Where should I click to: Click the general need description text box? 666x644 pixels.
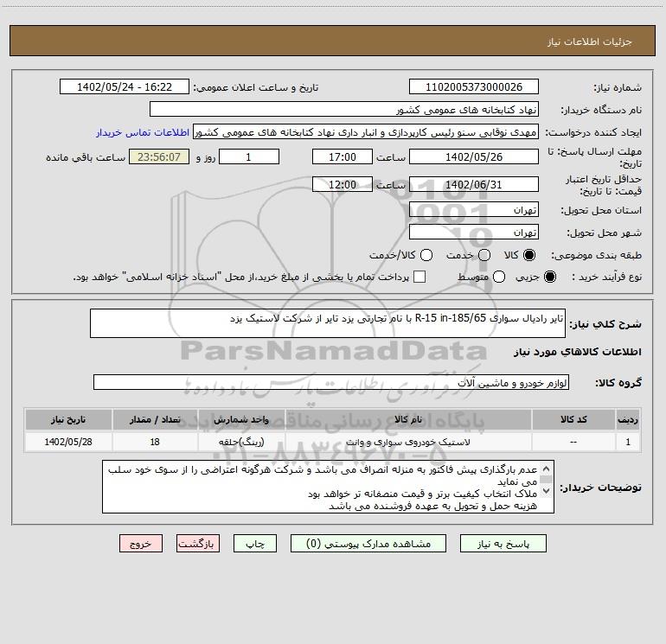[328, 323]
